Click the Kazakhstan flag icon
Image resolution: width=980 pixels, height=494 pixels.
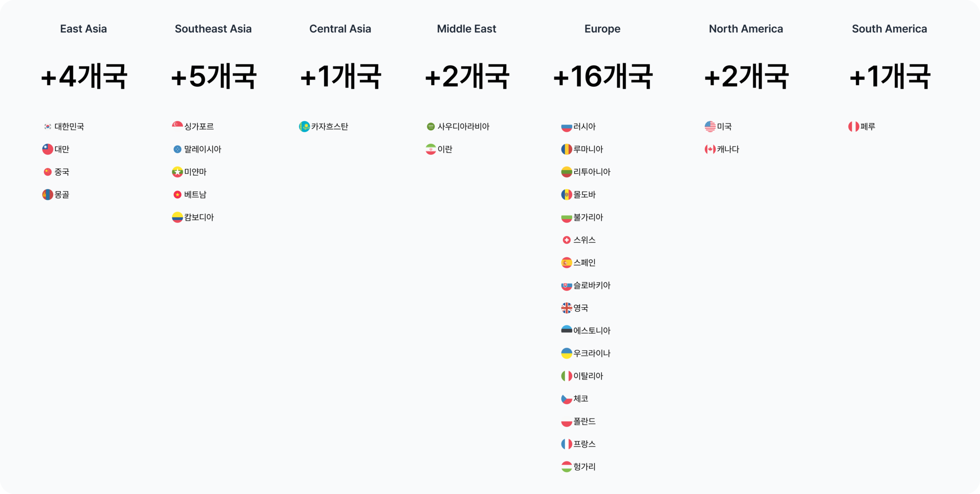pyautogui.click(x=304, y=127)
